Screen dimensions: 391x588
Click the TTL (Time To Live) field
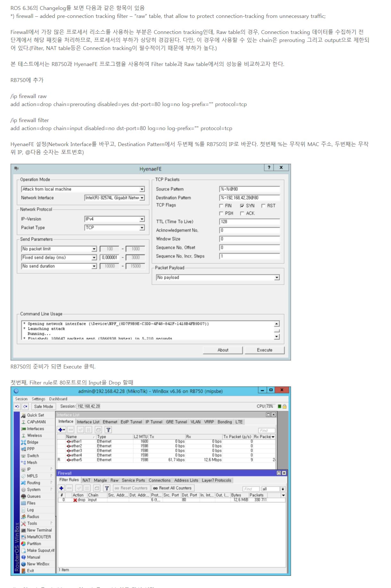[x=249, y=222]
